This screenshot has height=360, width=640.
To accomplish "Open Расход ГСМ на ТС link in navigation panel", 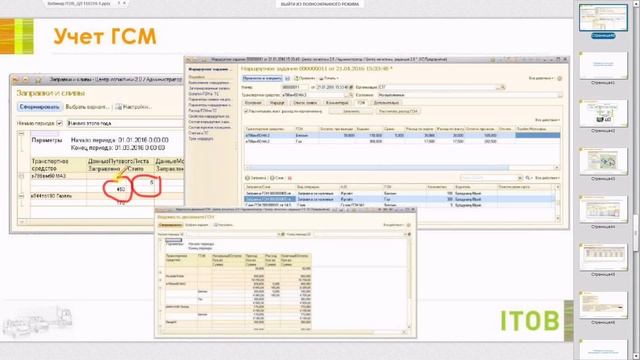I will (x=203, y=111).
